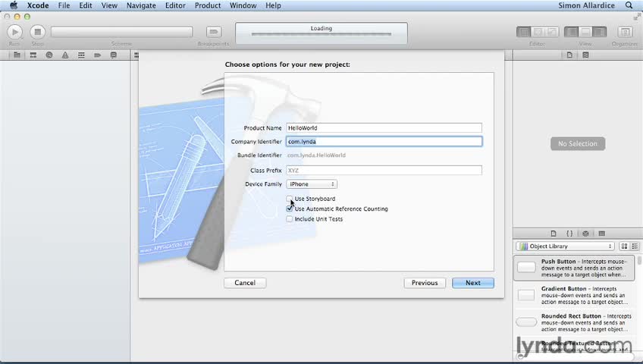Open Spotlight search magnifier icon
The height and width of the screenshot is (364, 643).
coord(629,5)
